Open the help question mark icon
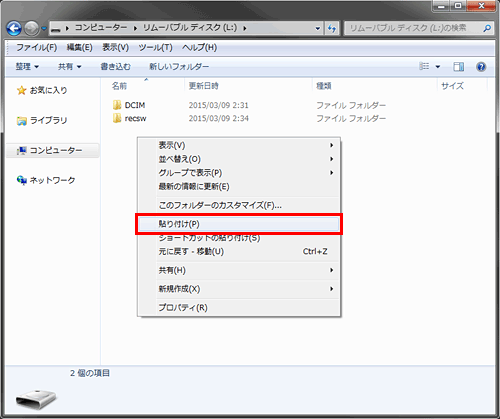Viewport: 500px width, 419px height. point(481,67)
